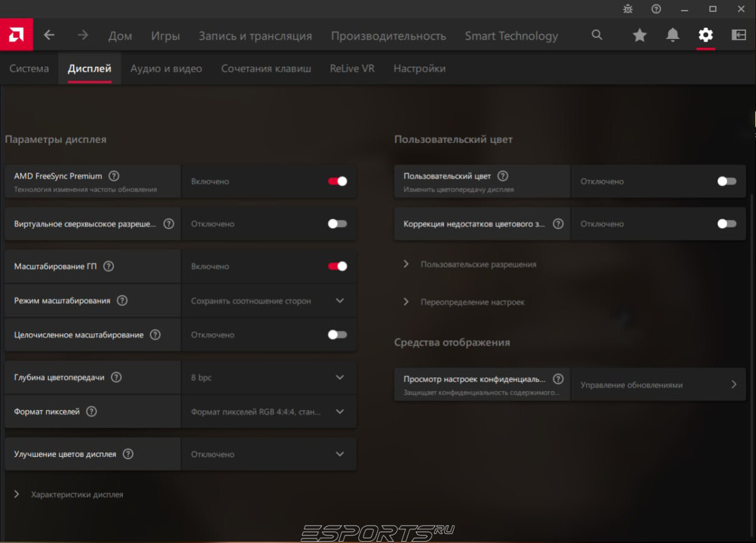Show help for Формат пикселей
Image resolution: width=756 pixels, height=543 pixels.
click(91, 411)
